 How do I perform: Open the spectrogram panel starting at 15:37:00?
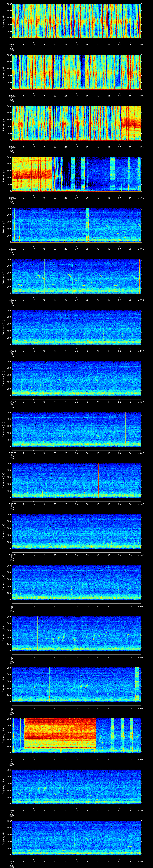[76, 327]
